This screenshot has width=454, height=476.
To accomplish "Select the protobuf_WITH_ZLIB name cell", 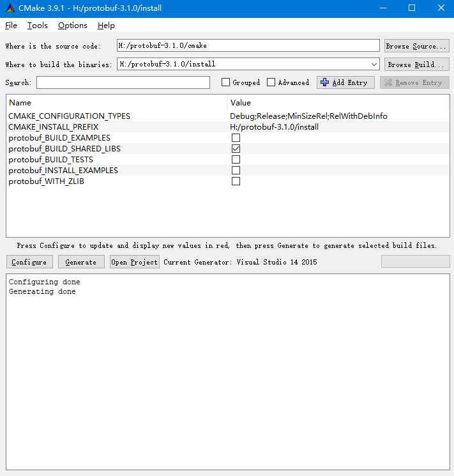I will coord(46,181).
